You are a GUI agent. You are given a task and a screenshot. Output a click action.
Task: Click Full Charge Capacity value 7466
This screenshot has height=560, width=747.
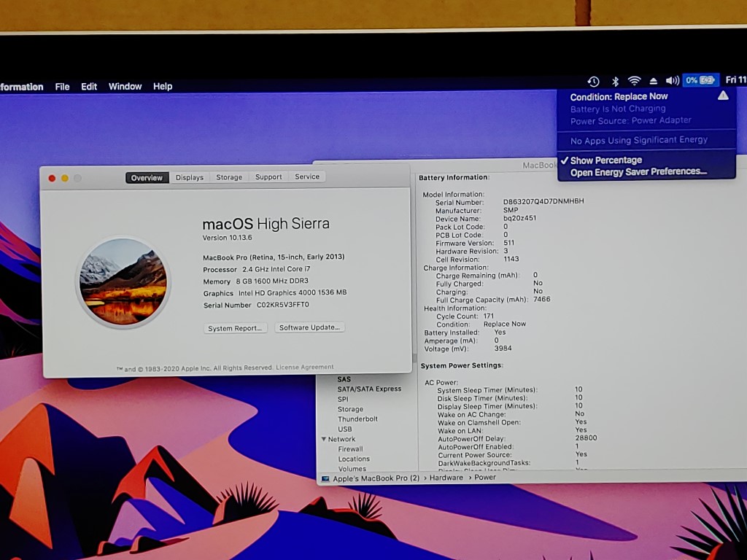tap(542, 299)
